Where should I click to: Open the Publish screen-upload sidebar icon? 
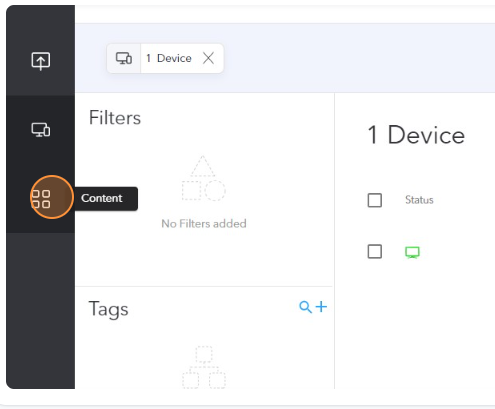coord(41,61)
